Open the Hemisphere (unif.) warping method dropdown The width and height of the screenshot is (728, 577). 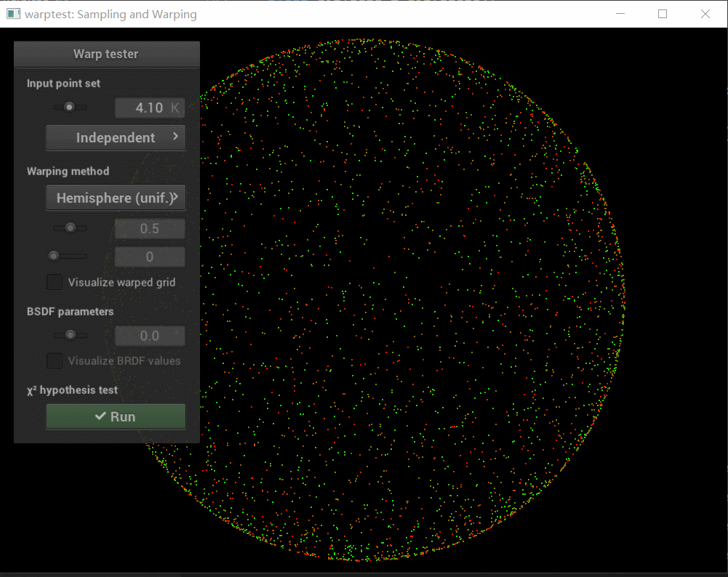coord(116,198)
